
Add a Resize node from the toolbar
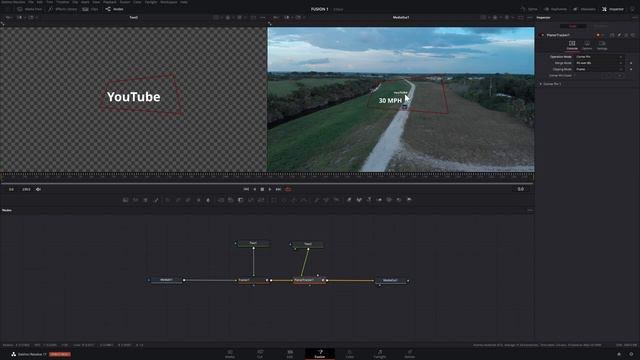click(251, 200)
